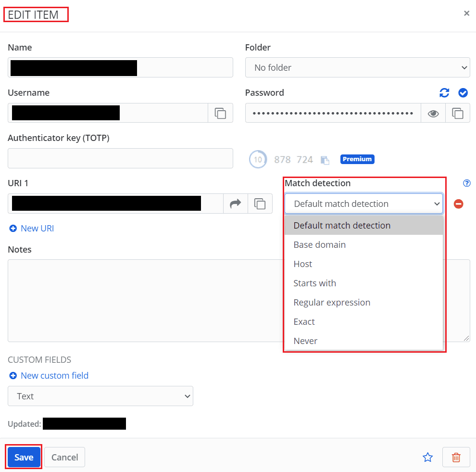476x472 pixels.
Task: Select Base domain option
Action: click(320, 244)
